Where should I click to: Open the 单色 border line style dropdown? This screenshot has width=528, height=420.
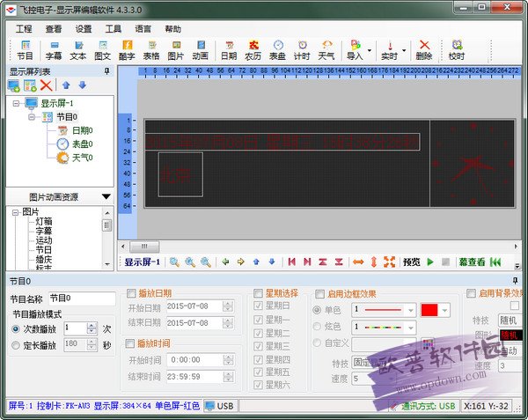click(x=411, y=310)
